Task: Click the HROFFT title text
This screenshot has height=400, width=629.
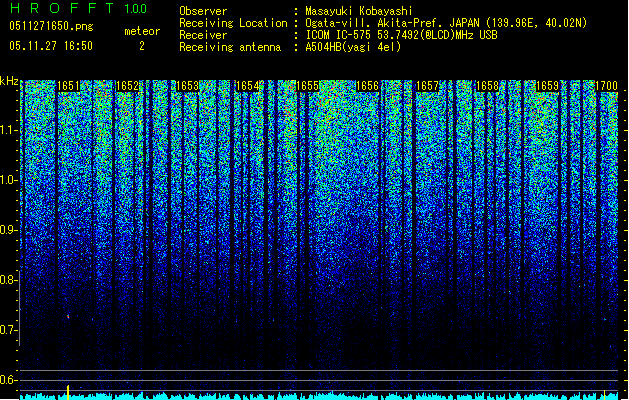Action: [62, 8]
